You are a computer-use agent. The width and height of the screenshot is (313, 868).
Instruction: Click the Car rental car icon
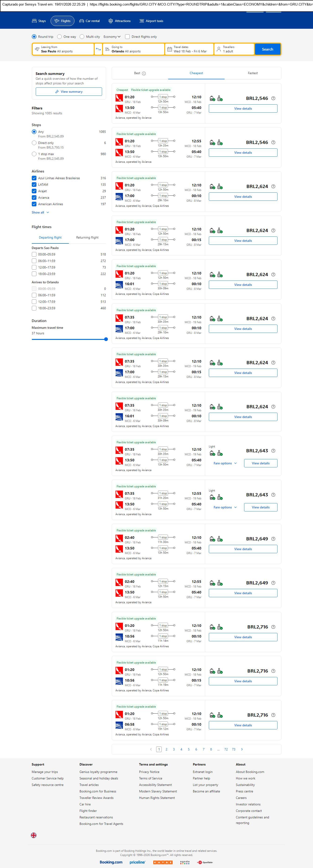pos(82,21)
